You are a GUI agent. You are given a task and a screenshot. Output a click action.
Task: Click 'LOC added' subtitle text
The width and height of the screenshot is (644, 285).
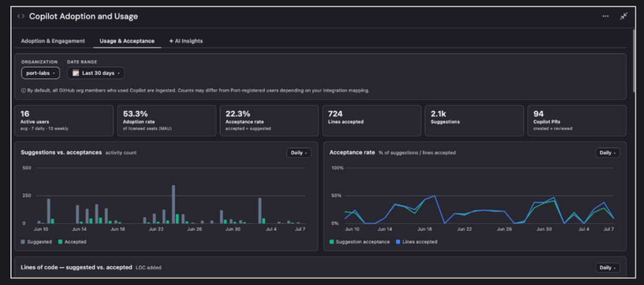(x=149, y=268)
